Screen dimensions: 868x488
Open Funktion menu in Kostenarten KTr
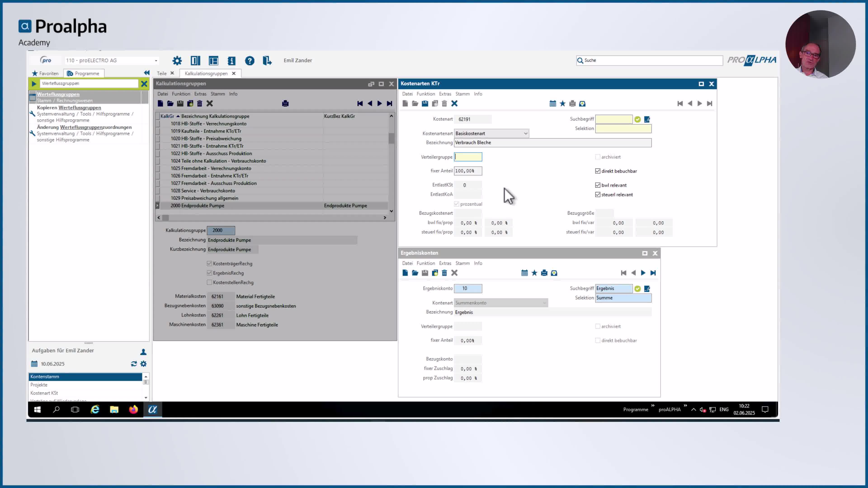426,94
